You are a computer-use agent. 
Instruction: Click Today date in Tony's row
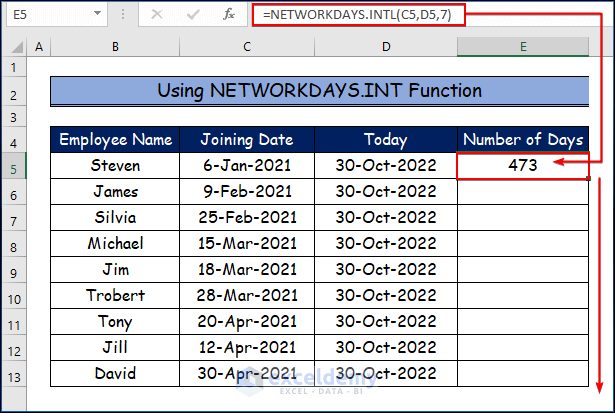pyautogui.click(x=386, y=321)
